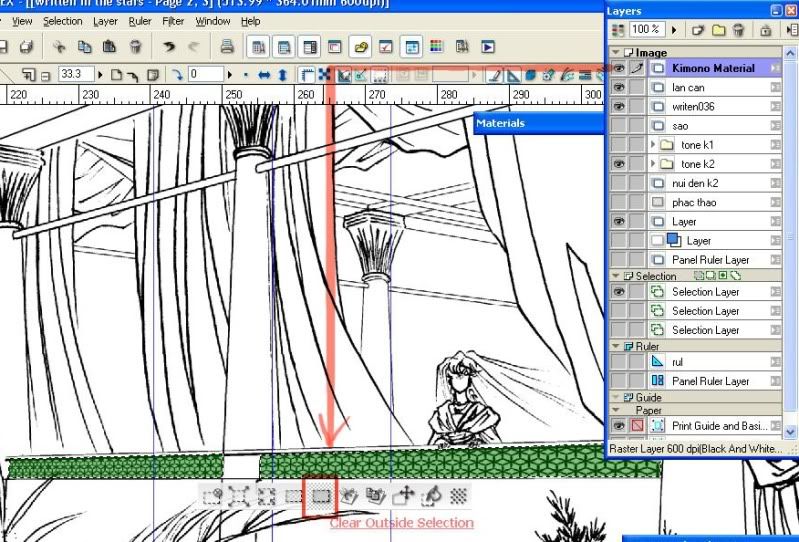Click the Paste clipboard icon in the toolbar

click(x=109, y=47)
